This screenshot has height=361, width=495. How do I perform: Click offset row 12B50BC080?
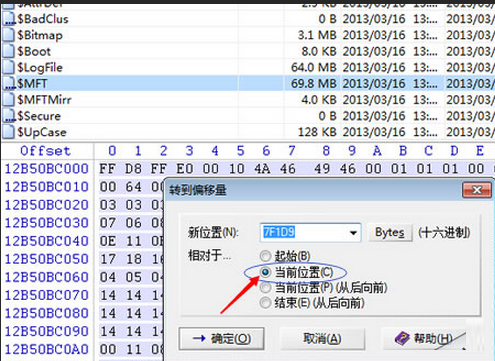pos(47,313)
